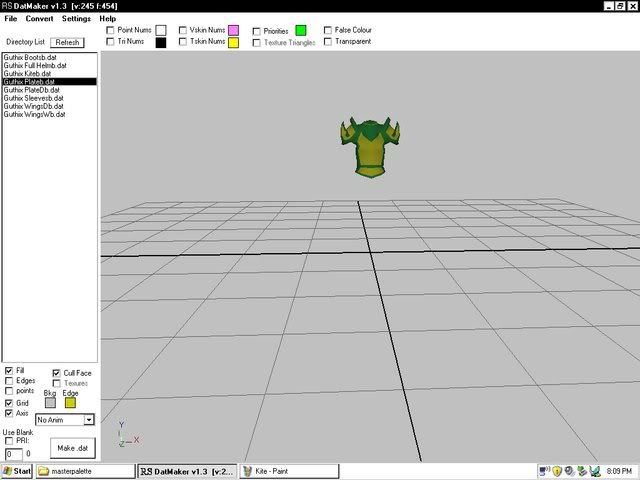Toggle the Transparent checkbox
Viewport: 640px width, 480px height.
tap(328, 42)
